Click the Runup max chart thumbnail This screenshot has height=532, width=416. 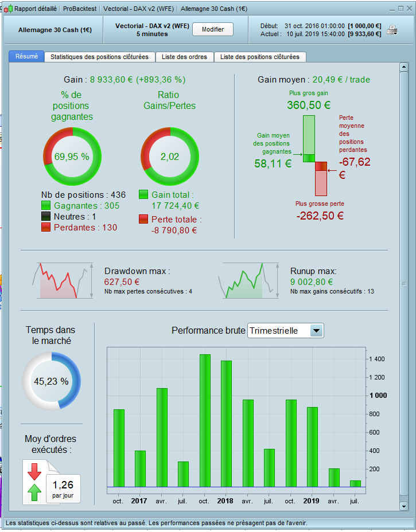(248, 280)
